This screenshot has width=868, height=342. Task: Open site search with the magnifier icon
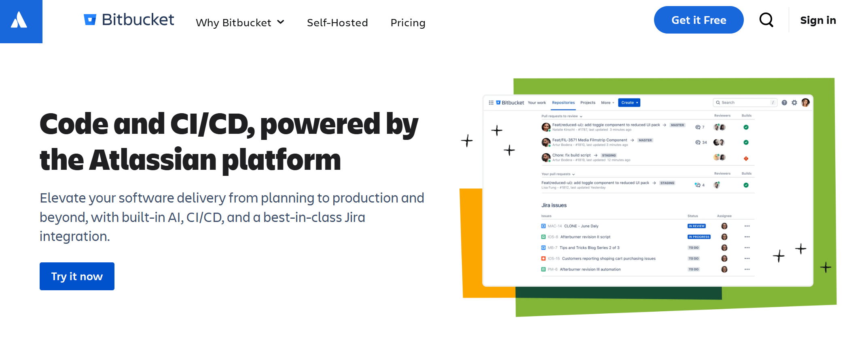click(766, 19)
